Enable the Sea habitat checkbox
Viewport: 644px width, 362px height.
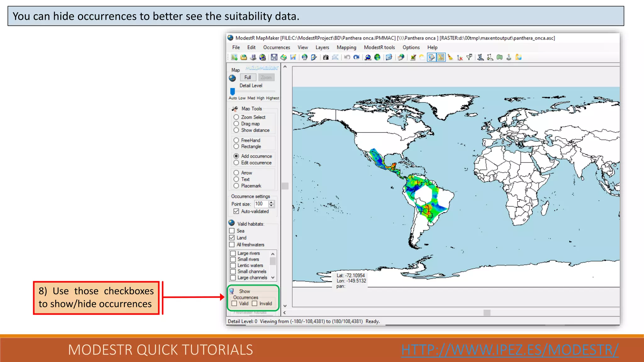(232, 231)
